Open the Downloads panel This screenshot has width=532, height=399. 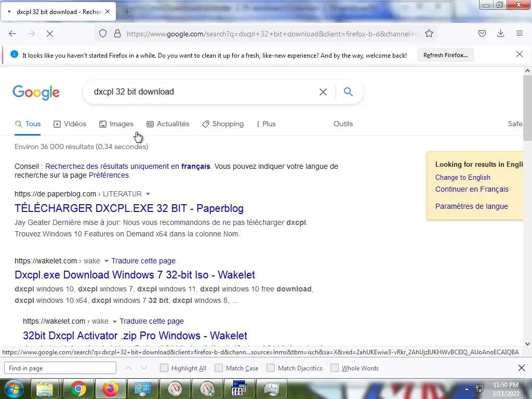(500, 33)
